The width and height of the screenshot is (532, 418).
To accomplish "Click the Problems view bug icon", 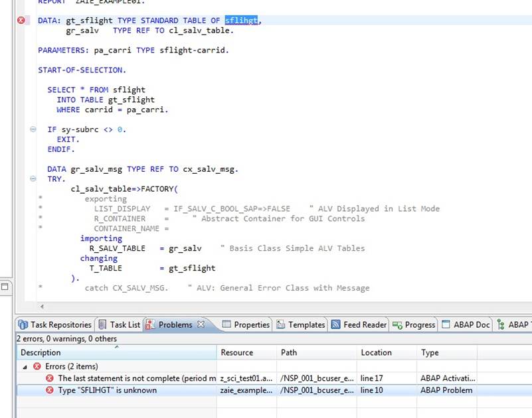I will 149,324.
